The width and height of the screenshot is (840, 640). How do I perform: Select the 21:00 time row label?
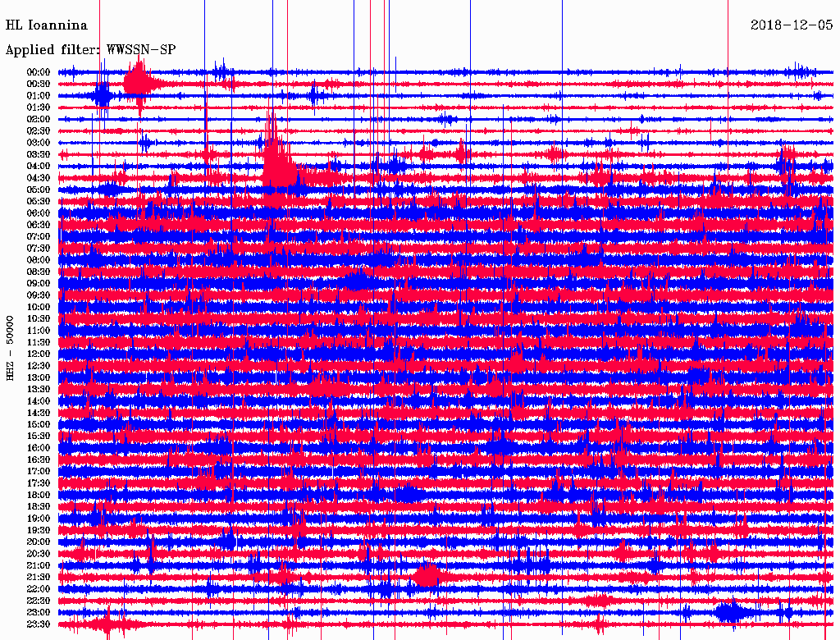pyautogui.click(x=39, y=566)
